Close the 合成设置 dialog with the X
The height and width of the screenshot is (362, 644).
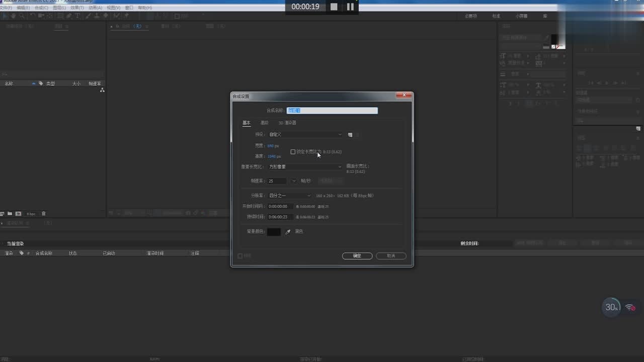[x=404, y=95]
